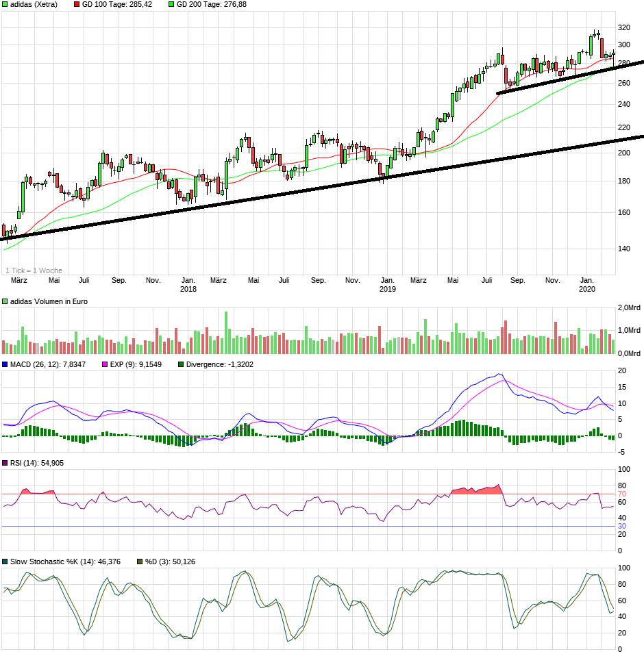
Task: Click the 'GD 200 Tage: 276,88' label
Action: coord(212,5)
